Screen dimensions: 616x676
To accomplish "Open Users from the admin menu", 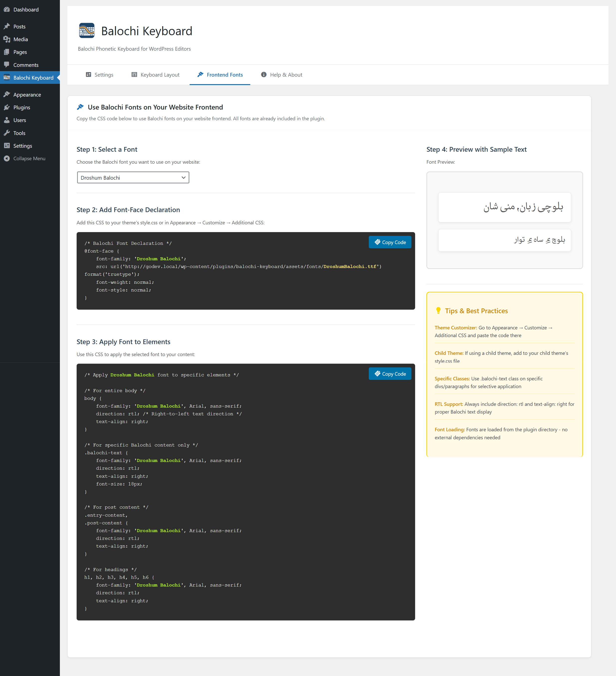I will click(30, 120).
